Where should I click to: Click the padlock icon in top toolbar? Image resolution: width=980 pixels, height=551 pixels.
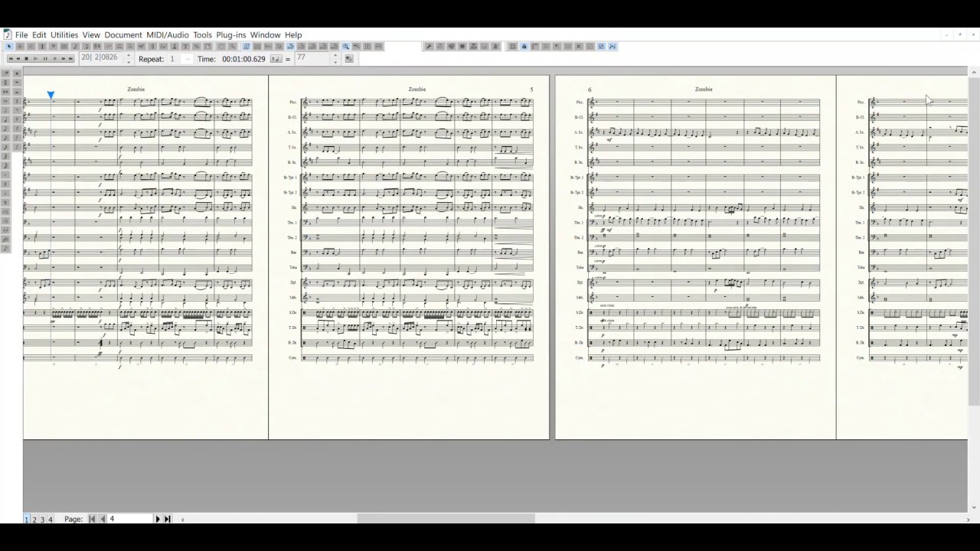(524, 46)
